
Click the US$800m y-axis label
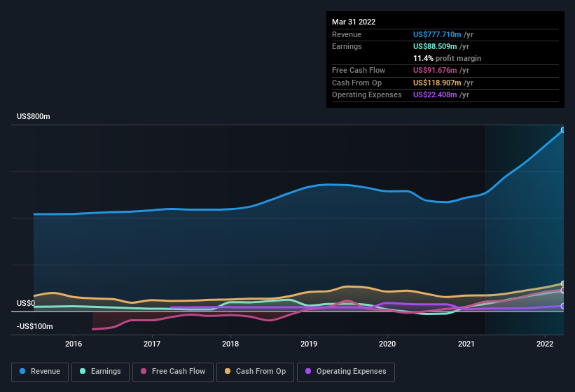click(x=34, y=116)
